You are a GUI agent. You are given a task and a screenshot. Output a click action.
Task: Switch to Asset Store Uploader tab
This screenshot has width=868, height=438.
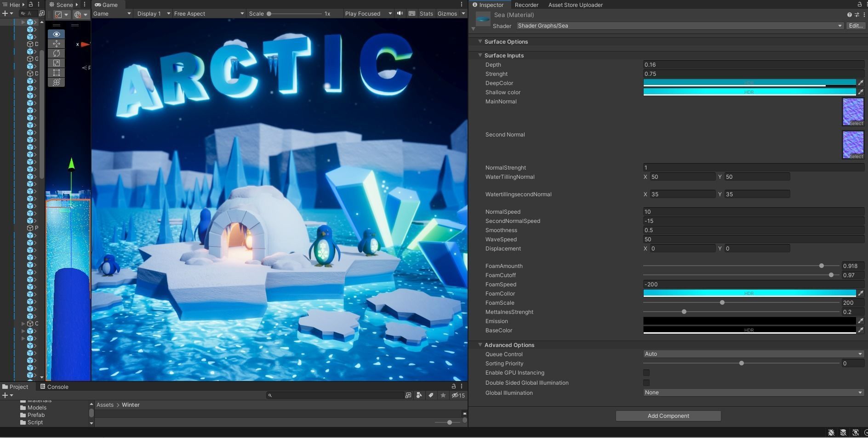[x=575, y=5]
